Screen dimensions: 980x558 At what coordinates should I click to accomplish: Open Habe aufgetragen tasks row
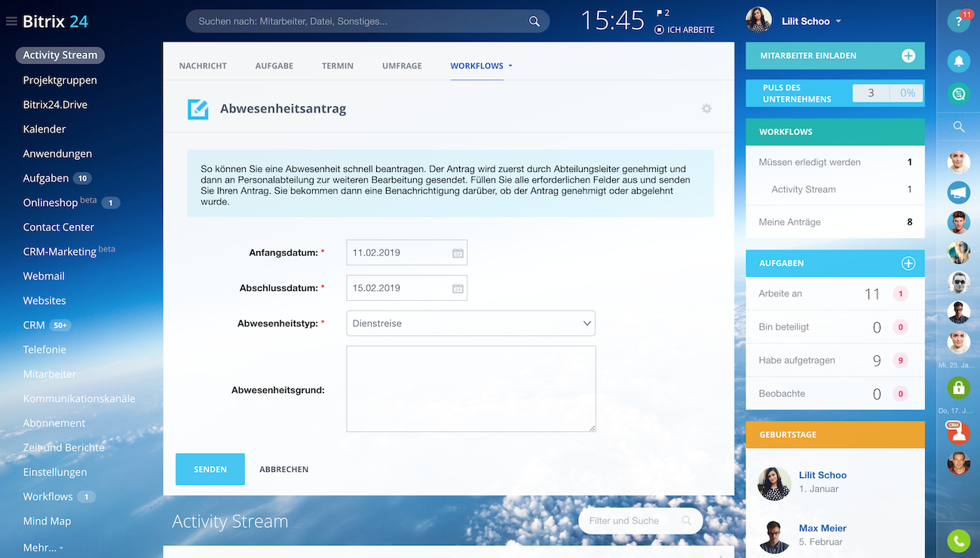(x=835, y=360)
